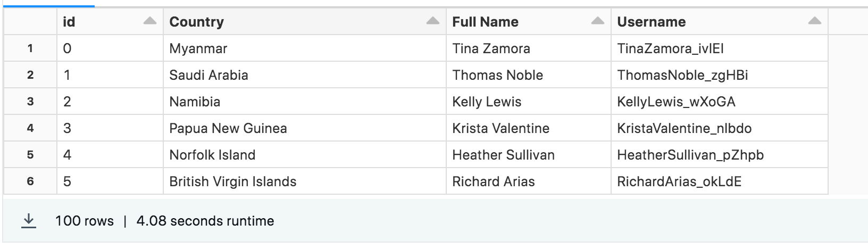Sort by the Full Name column arrow
The image size is (868, 249).
pos(598,21)
